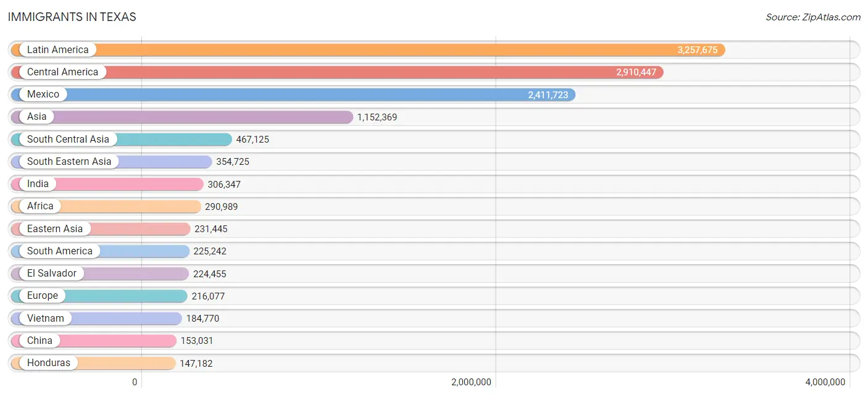Click the Immigrants in Texas chart title
This screenshot has width=868, height=397.
[x=72, y=17]
